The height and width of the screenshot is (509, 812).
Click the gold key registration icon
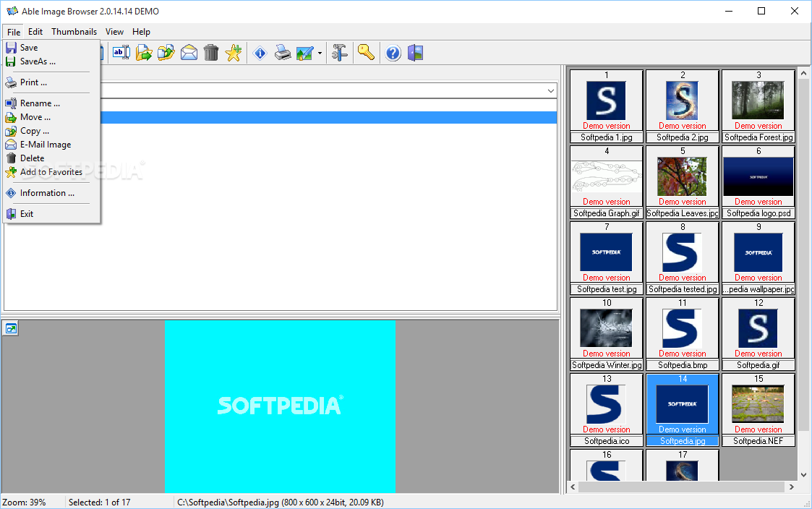pos(366,52)
